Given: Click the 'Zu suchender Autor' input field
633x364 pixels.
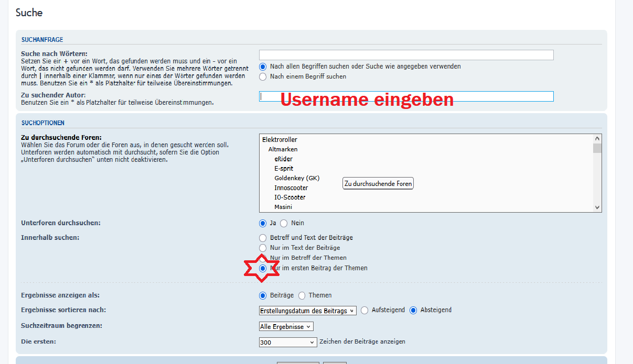Looking at the screenshot, I should [406, 96].
